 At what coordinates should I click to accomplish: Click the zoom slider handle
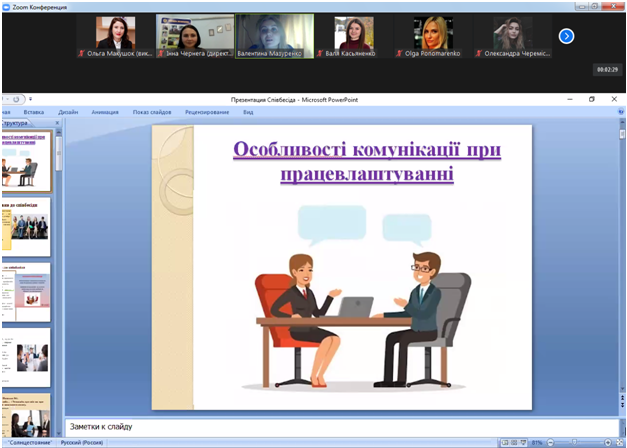575,442
